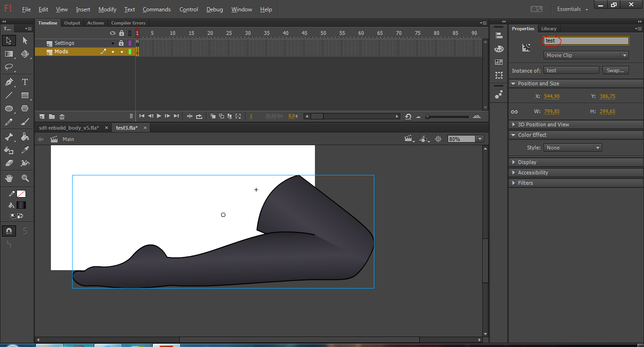Click the New Layer icon
Image resolution: width=644 pixels, height=347 pixels.
pyautogui.click(x=42, y=116)
